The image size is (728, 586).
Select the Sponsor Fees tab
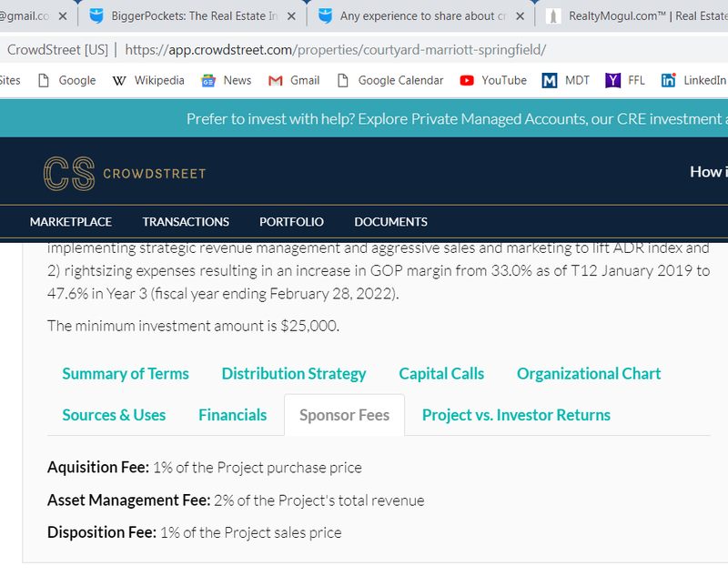(345, 415)
